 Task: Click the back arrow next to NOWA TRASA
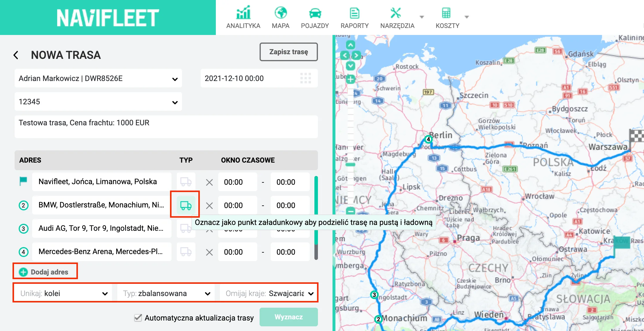click(x=16, y=55)
